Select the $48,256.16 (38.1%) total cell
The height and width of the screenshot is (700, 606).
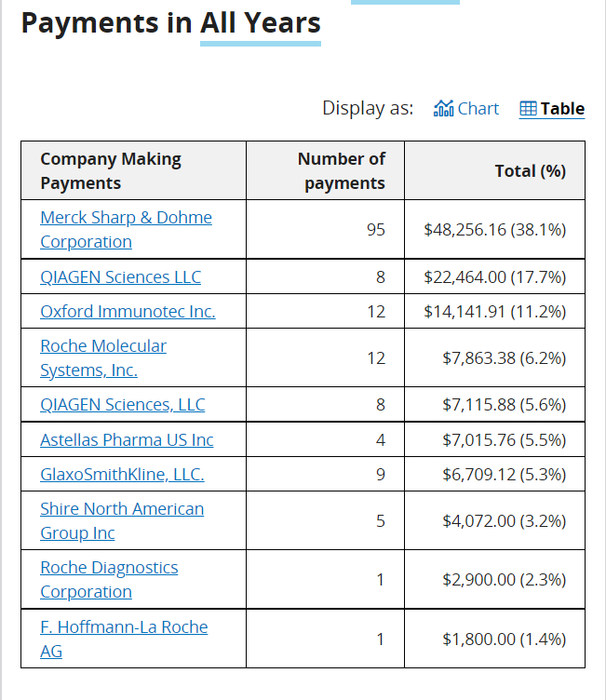(495, 230)
